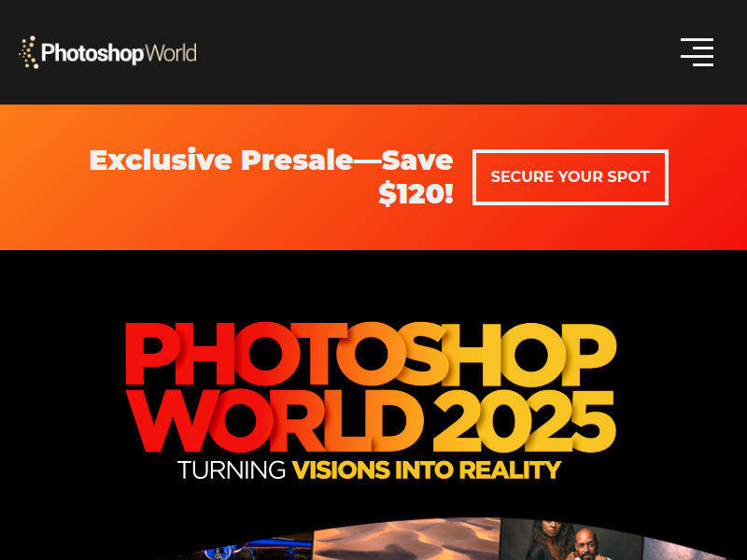The image size is (747, 560).
Task: Open the blue night lights photo thumbnail
Action: coord(252,550)
